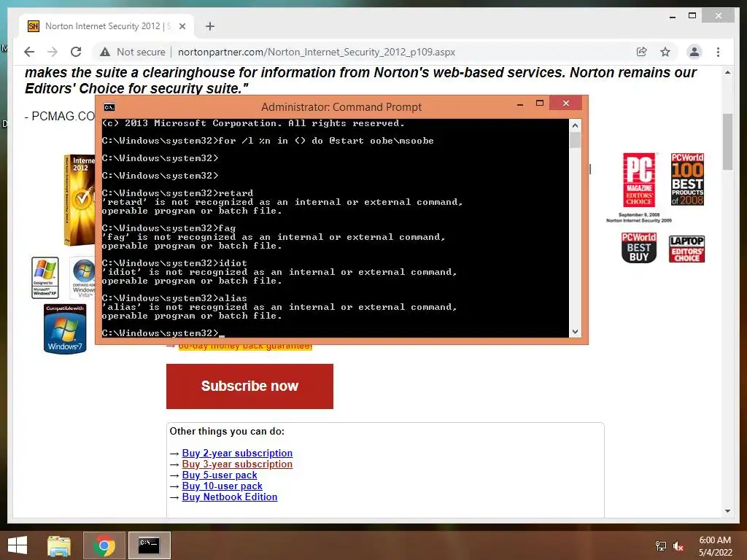Screen dimensions: 747x560
Task: Click the page scrollbar up arrow
Action: [727, 72]
